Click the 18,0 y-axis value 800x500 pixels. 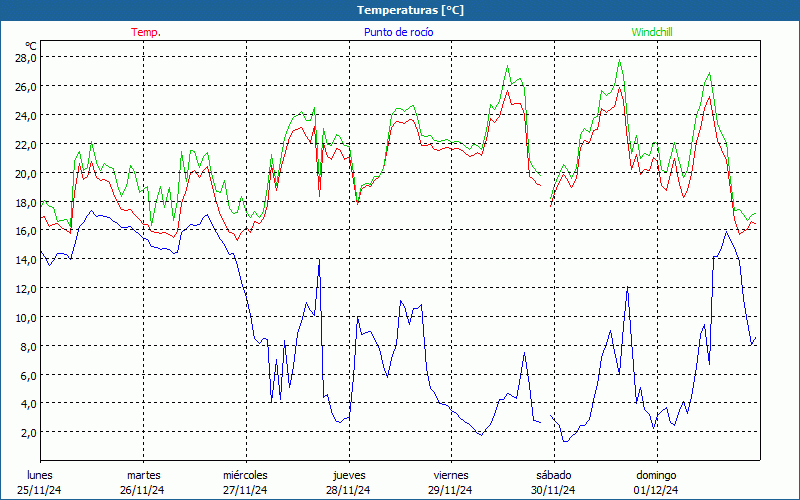[x=26, y=202]
